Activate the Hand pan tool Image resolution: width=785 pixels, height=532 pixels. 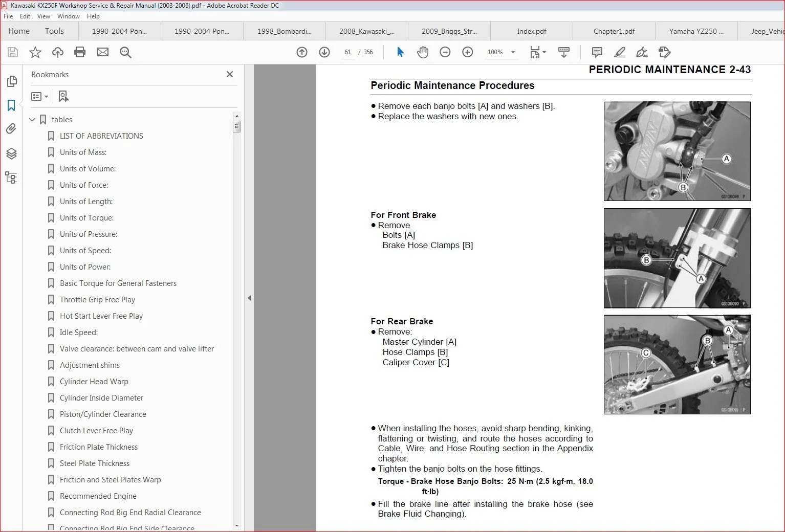coord(423,52)
